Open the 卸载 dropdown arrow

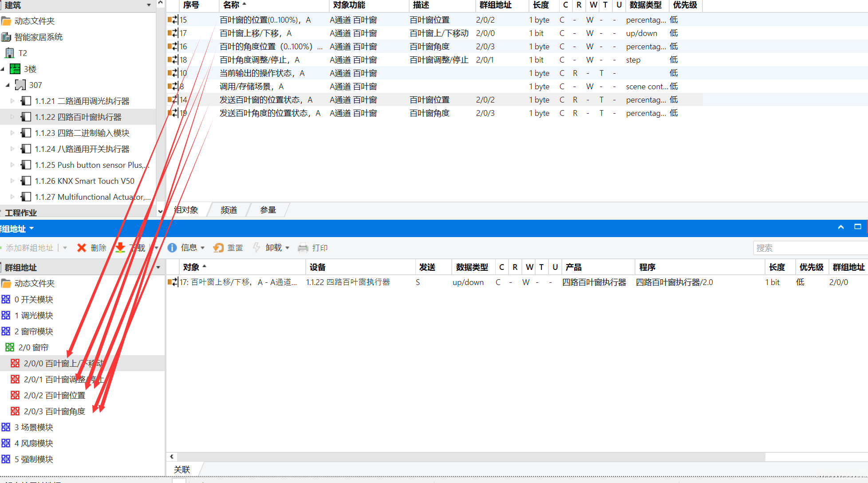(288, 248)
